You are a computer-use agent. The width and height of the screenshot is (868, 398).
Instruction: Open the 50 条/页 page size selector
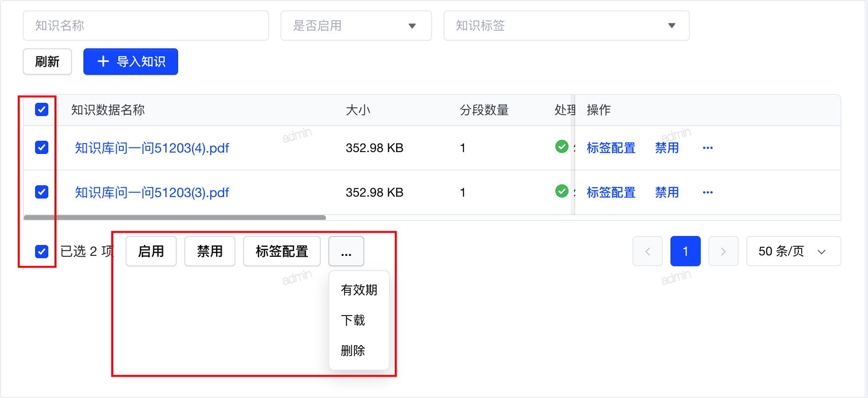click(794, 251)
